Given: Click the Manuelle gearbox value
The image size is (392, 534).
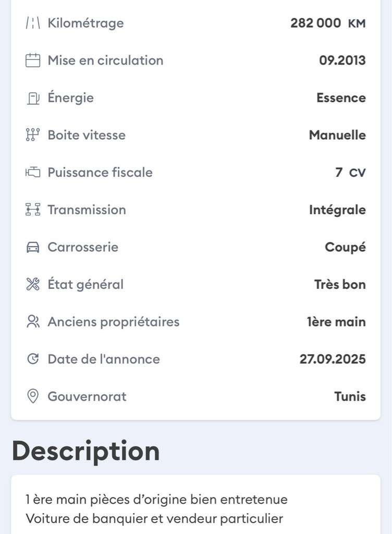Looking at the screenshot, I should (x=337, y=135).
